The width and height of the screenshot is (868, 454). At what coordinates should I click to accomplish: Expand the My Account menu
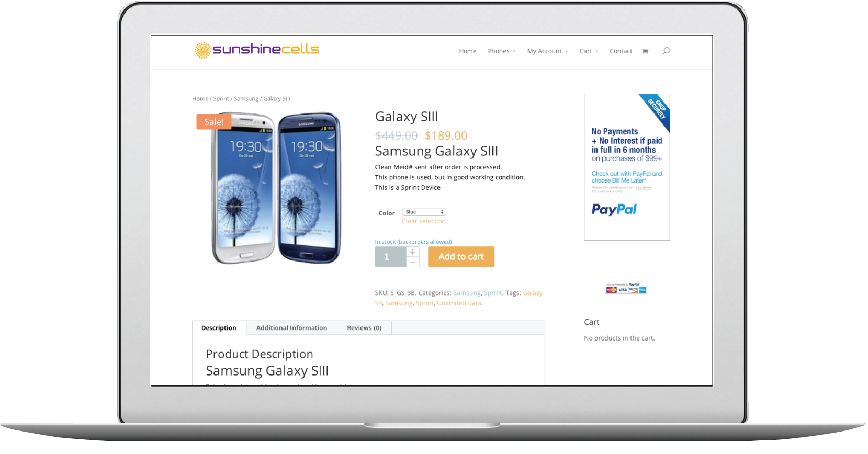pyautogui.click(x=547, y=51)
